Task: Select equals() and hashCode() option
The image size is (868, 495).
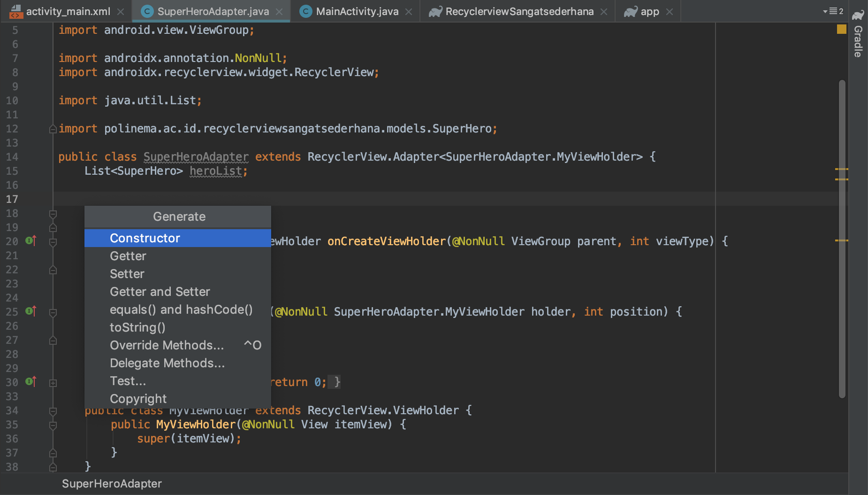Action: (177, 309)
